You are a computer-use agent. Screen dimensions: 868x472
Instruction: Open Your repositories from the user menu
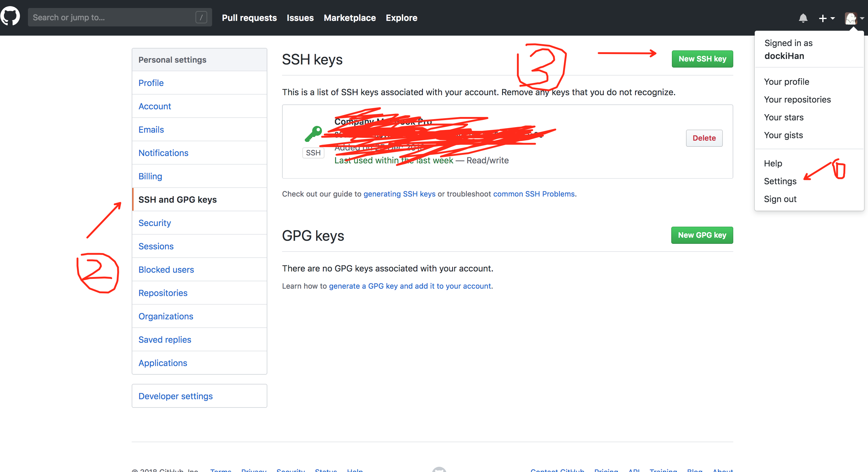(x=797, y=100)
